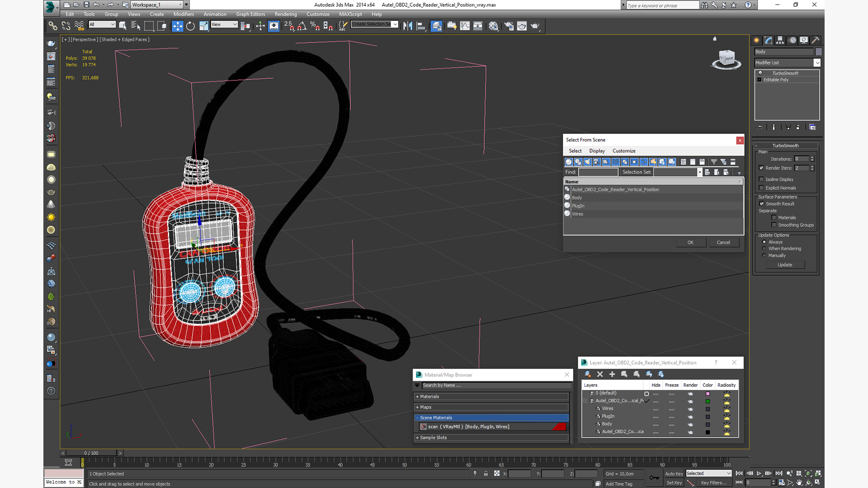The image size is (868, 488).
Task: Open the Workspace_1 dropdown
Action: pyautogui.click(x=156, y=5)
